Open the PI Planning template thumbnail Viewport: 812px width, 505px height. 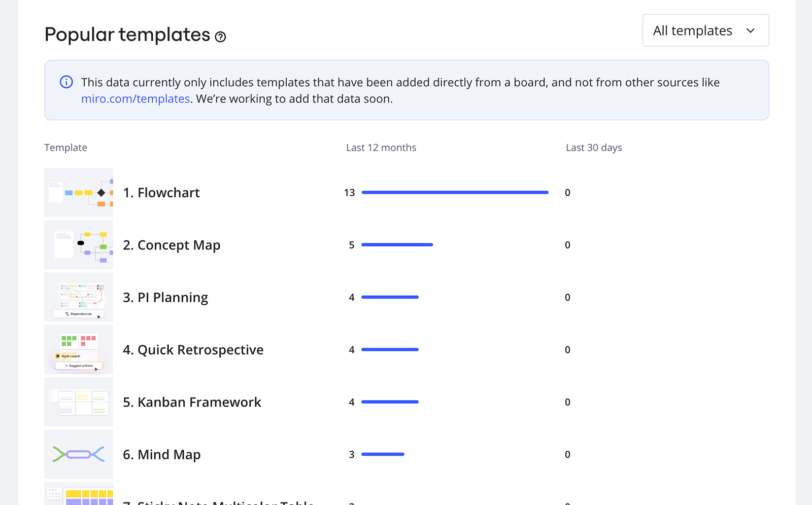79,297
